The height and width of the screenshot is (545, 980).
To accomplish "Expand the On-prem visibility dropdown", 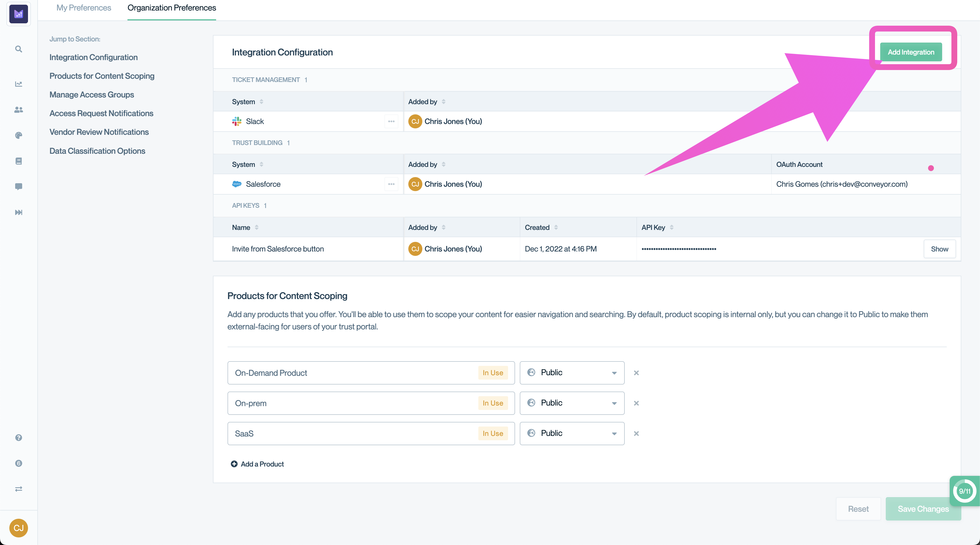I will pos(572,403).
